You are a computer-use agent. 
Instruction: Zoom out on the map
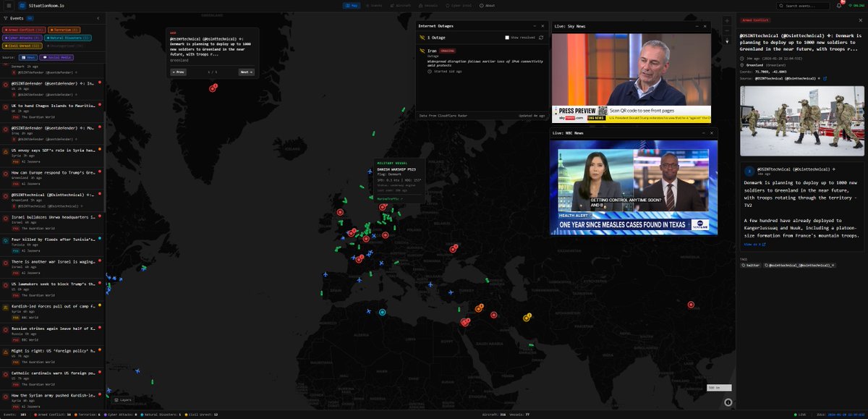tap(728, 32)
